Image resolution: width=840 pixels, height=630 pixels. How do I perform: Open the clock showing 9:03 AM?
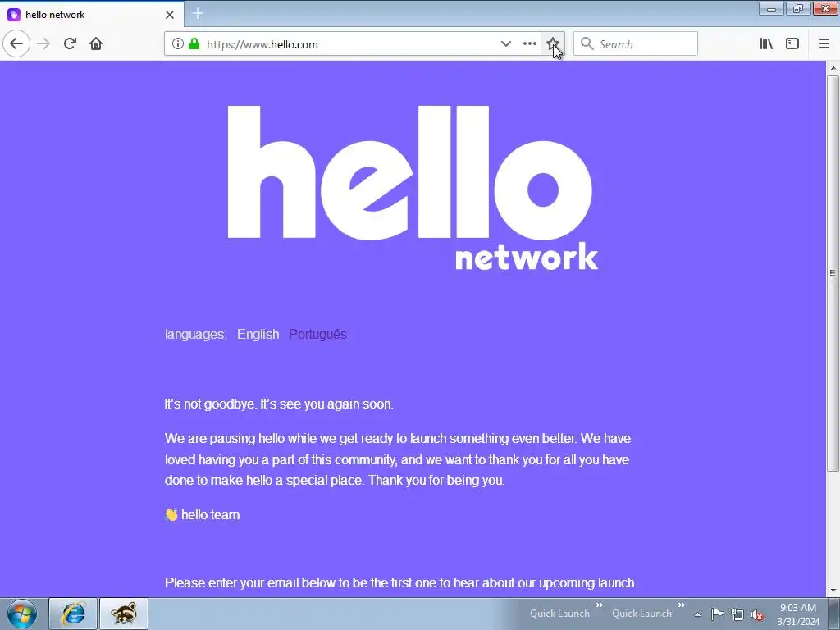point(798,614)
